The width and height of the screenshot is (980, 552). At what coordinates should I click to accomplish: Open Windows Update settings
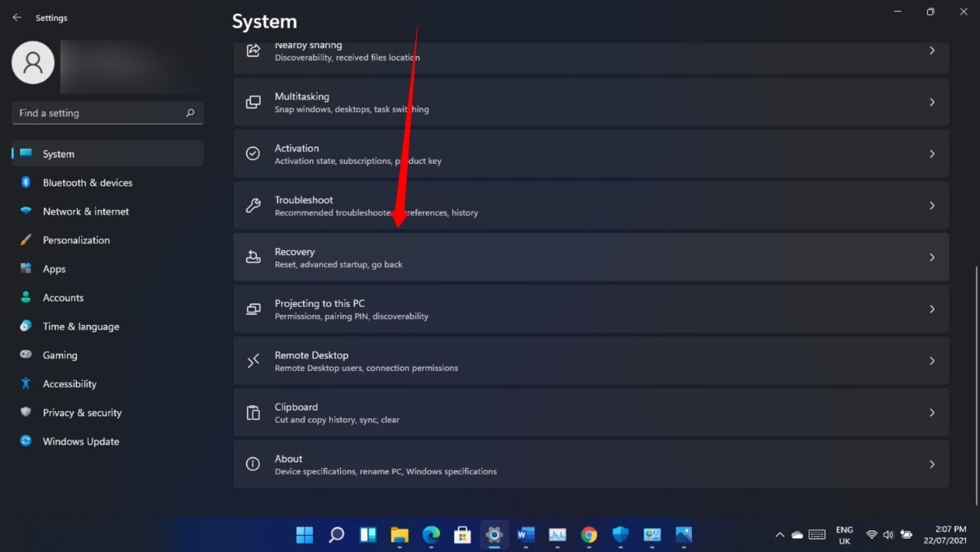click(x=80, y=442)
